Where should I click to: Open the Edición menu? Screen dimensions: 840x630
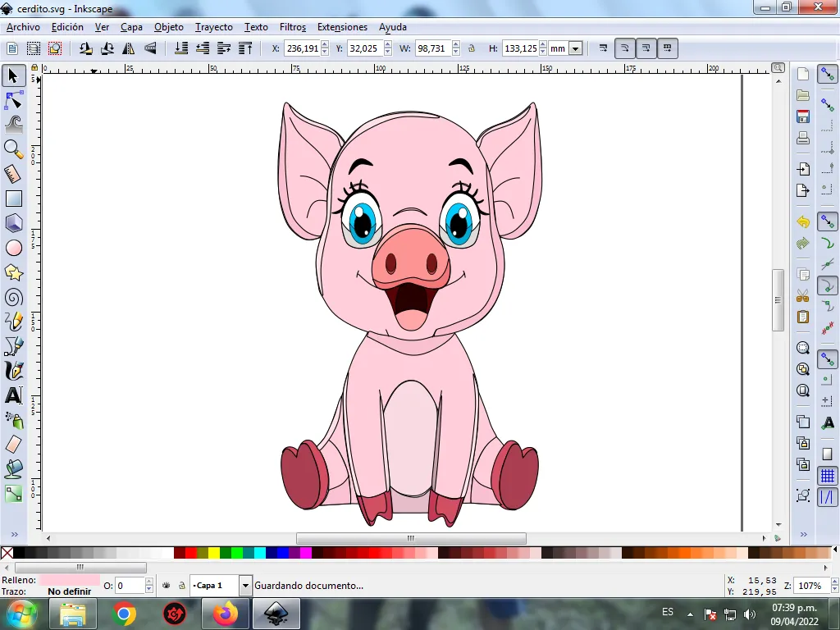(x=67, y=27)
